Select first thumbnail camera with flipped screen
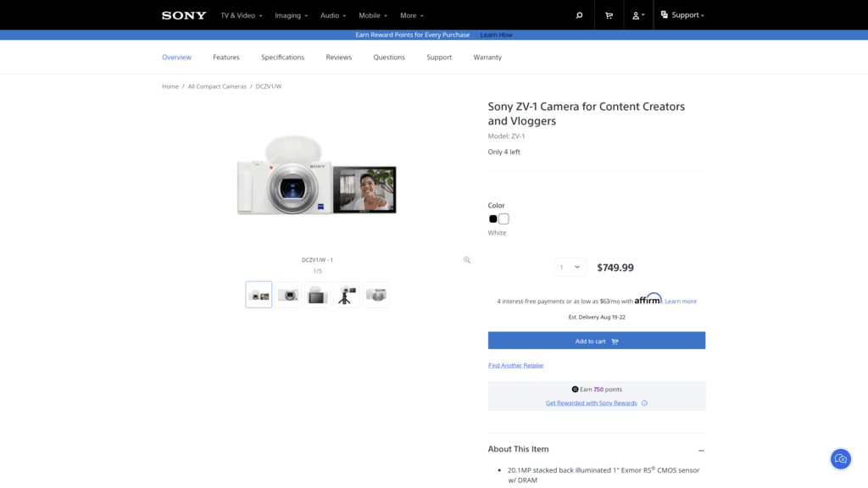Viewport: 868px width, 488px height. click(259, 294)
